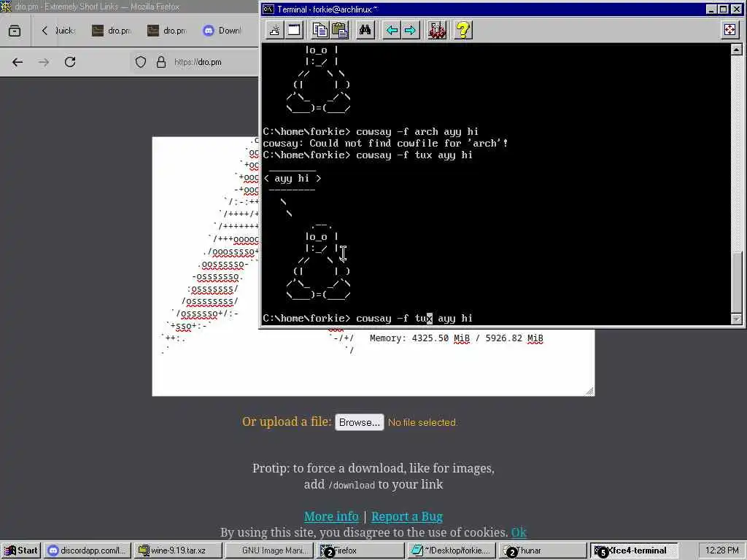The height and width of the screenshot is (560, 747).
Task: Open terminal preferences gear icon
Action: [x=436, y=31]
